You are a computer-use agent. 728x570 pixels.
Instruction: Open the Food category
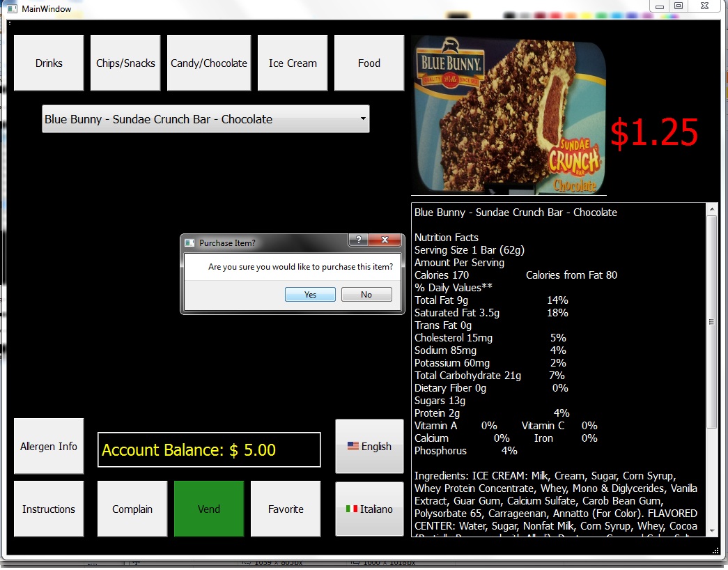(x=369, y=63)
